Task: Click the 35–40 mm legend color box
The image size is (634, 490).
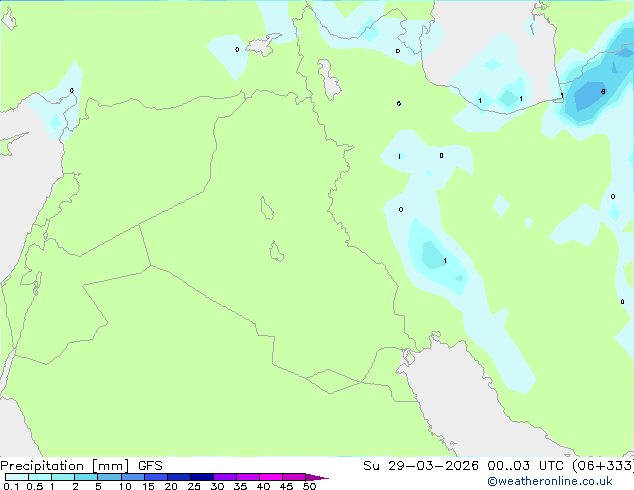Action: [248, 477]
